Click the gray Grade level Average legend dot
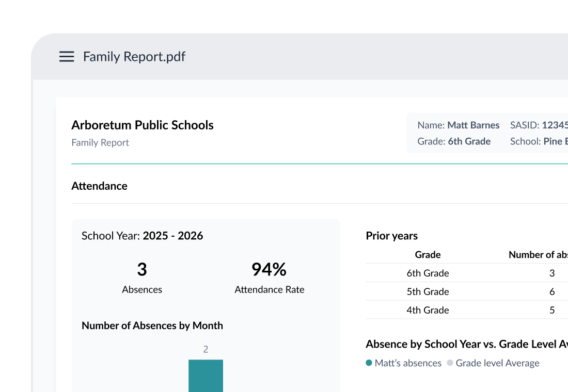This screenshot has height=392, width=568. tap(450, 363)
